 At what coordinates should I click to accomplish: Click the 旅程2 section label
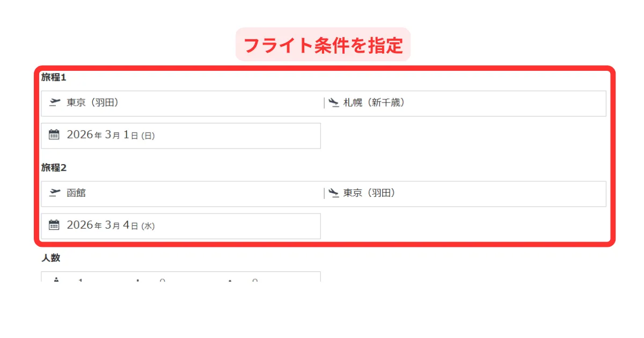[x=54, y=167]
